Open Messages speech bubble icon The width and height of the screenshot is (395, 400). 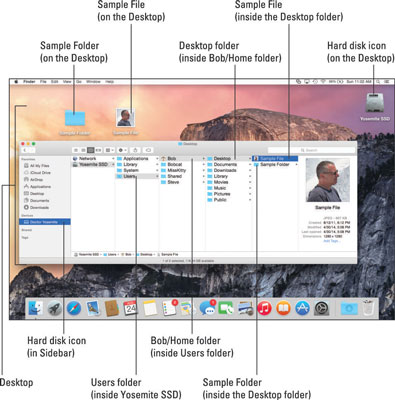207,308
